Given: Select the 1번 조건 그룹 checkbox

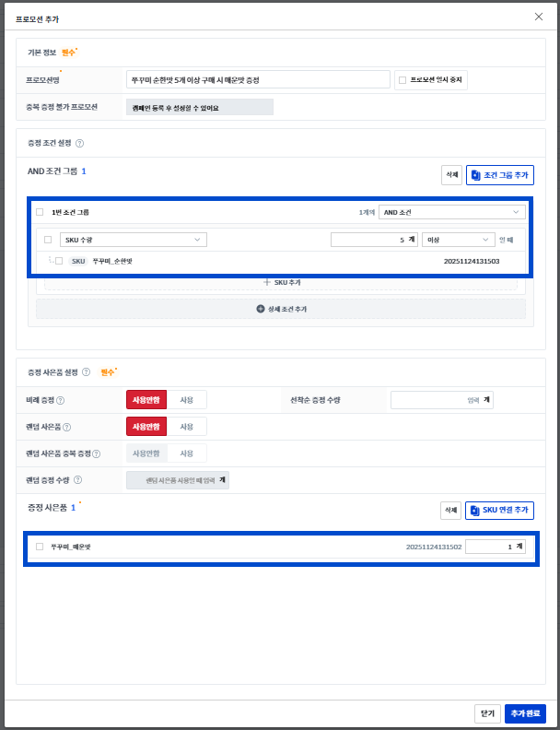Looking at the screenshot, I should 40,212.
